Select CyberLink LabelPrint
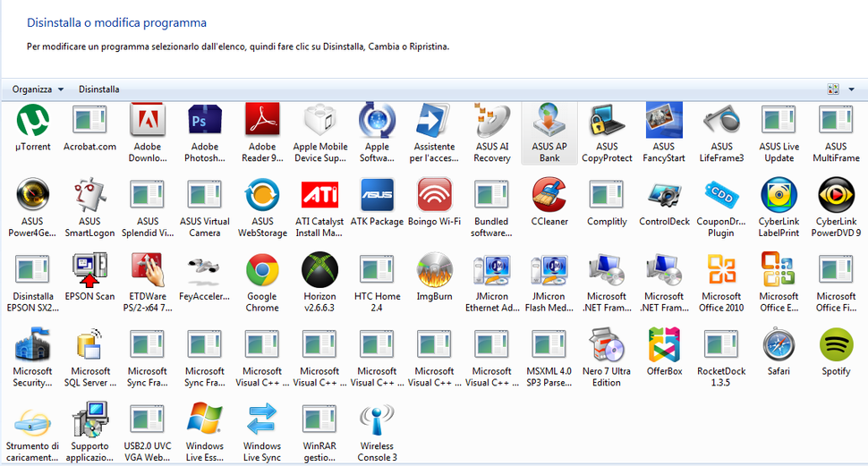Screen dimensions: 868x466 pos(779,208)
